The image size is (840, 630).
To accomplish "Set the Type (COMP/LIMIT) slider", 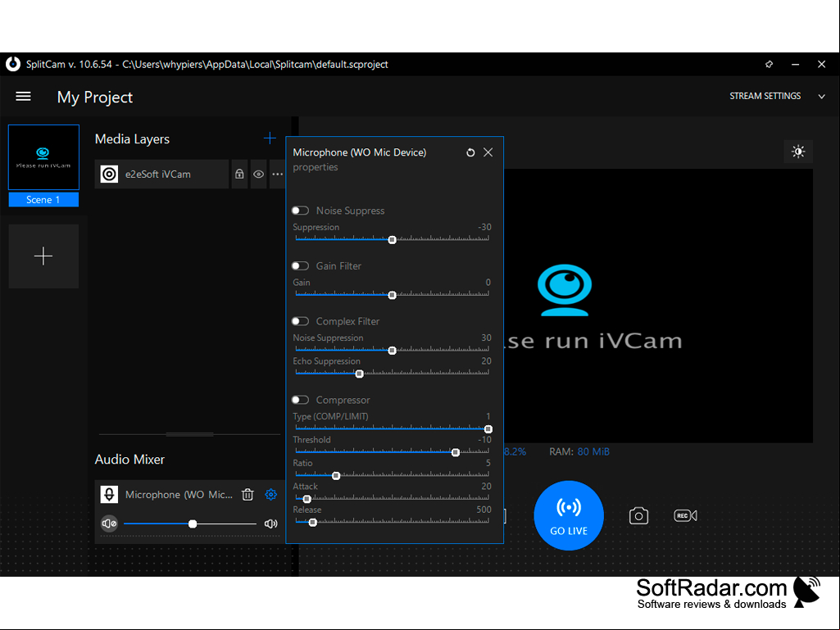I will 393,429.
